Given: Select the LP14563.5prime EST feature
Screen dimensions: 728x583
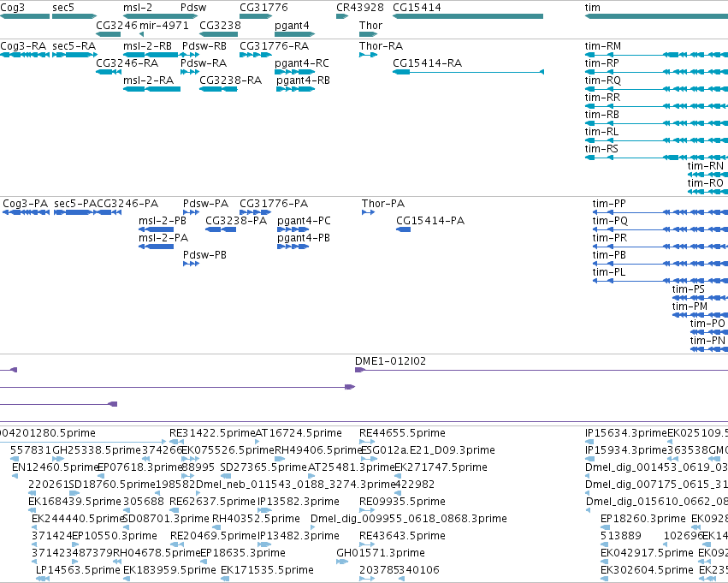Looking at the screenshot, I should (43, 579).
